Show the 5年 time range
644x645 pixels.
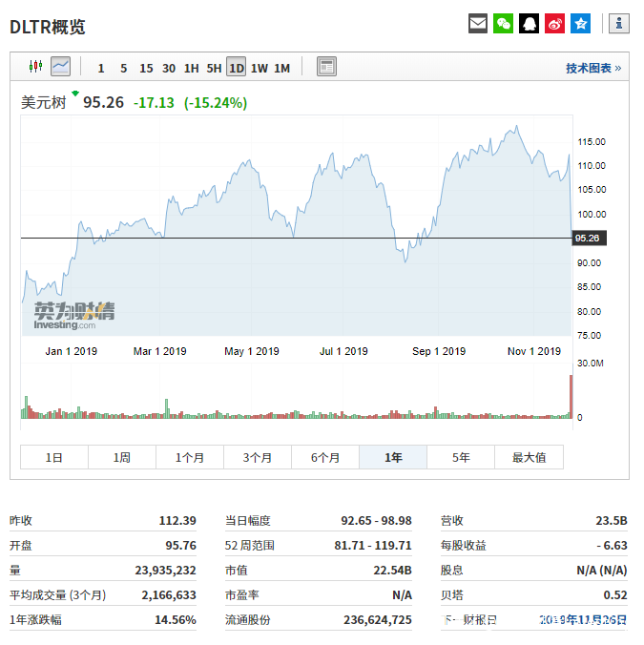[461, 457]
